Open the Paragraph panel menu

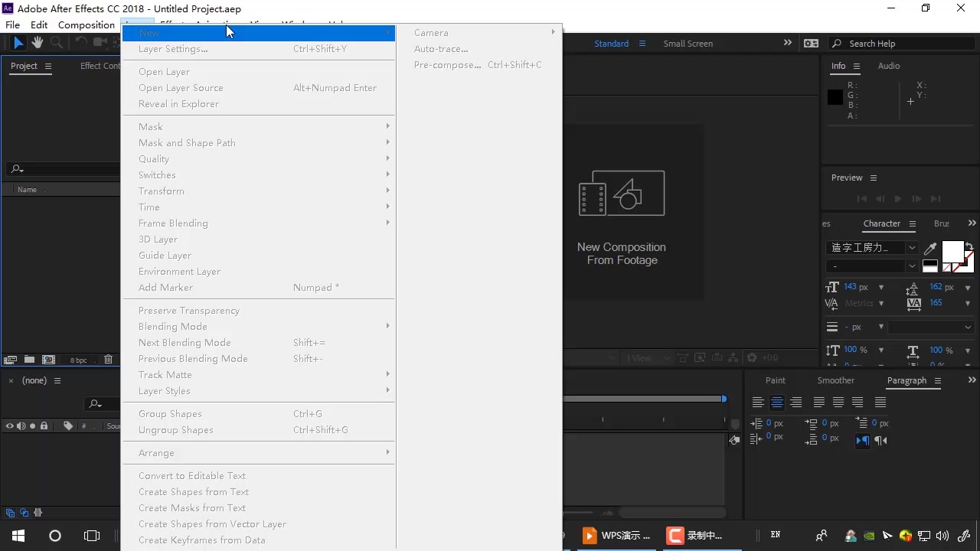(x=938, y=380)
